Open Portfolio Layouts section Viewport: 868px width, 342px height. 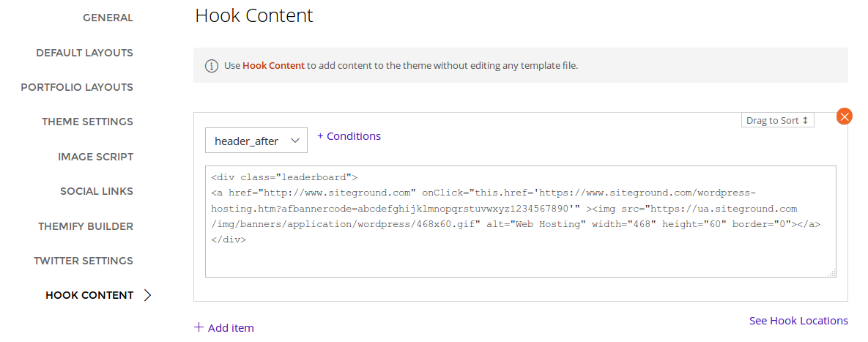[77, 87]
